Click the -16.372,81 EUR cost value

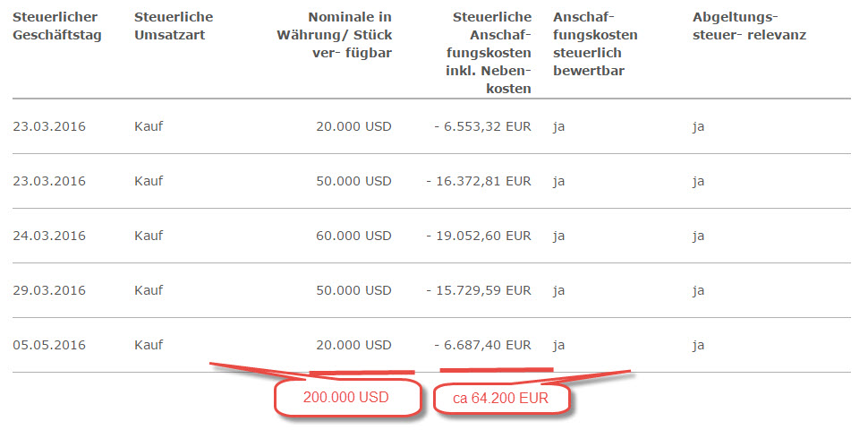tap(479, 181)
